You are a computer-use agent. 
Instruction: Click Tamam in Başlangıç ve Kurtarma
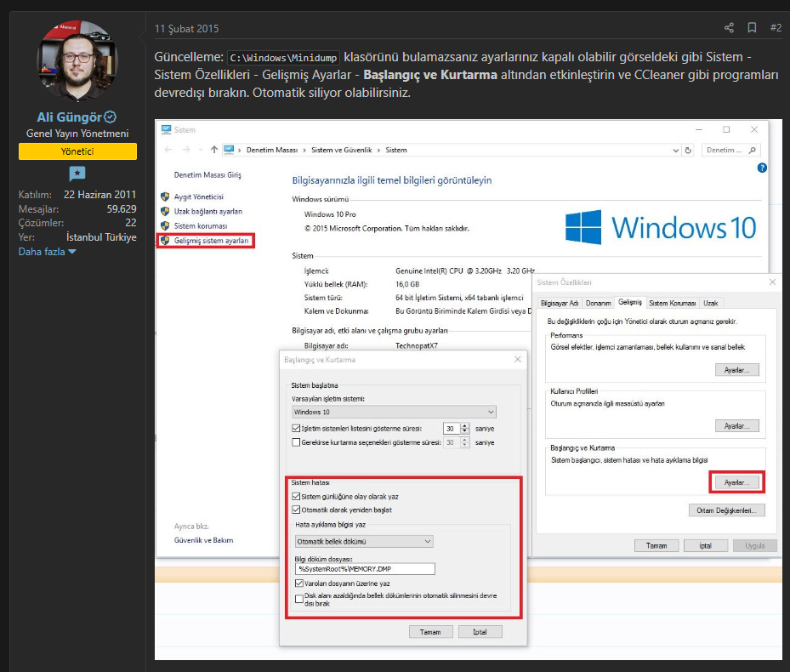click(430, 632)
